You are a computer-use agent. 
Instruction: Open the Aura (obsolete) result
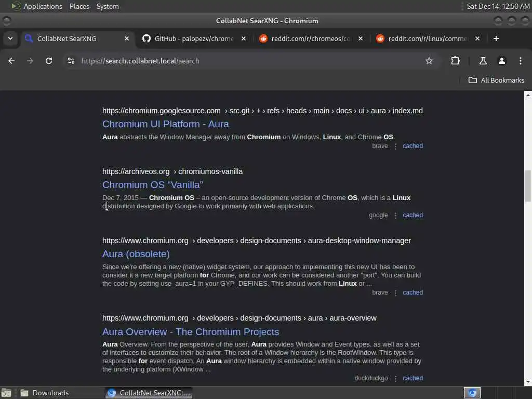pyautogui.click(x=136, y=254)
